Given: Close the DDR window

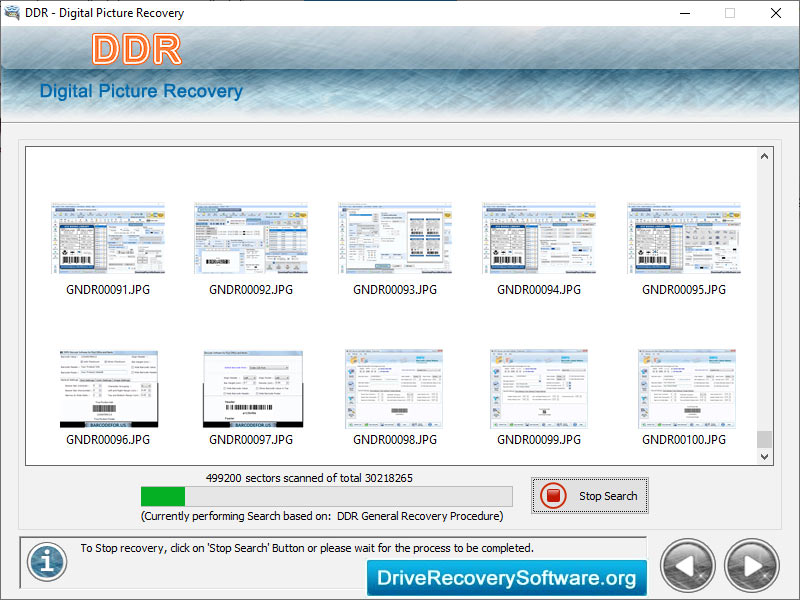Looking at the screenshot, I should [x=776, y=13].
